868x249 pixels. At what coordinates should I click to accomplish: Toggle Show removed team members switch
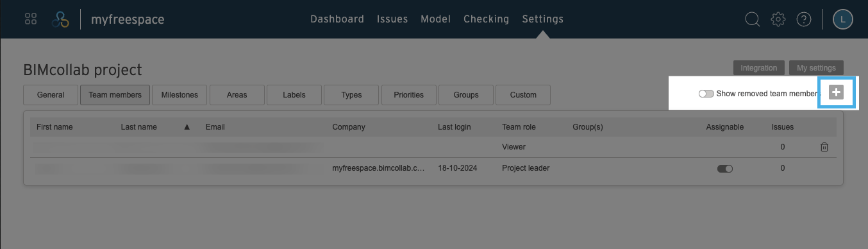706,94
